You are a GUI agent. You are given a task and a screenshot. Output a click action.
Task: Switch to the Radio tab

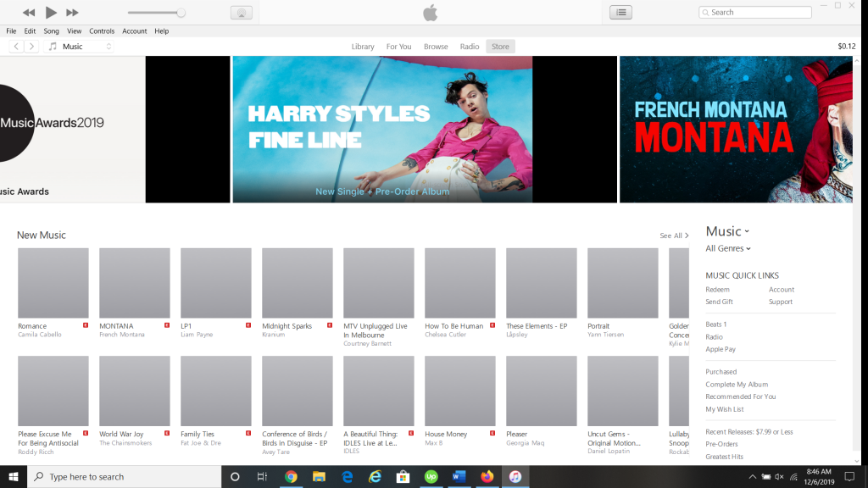470,47
